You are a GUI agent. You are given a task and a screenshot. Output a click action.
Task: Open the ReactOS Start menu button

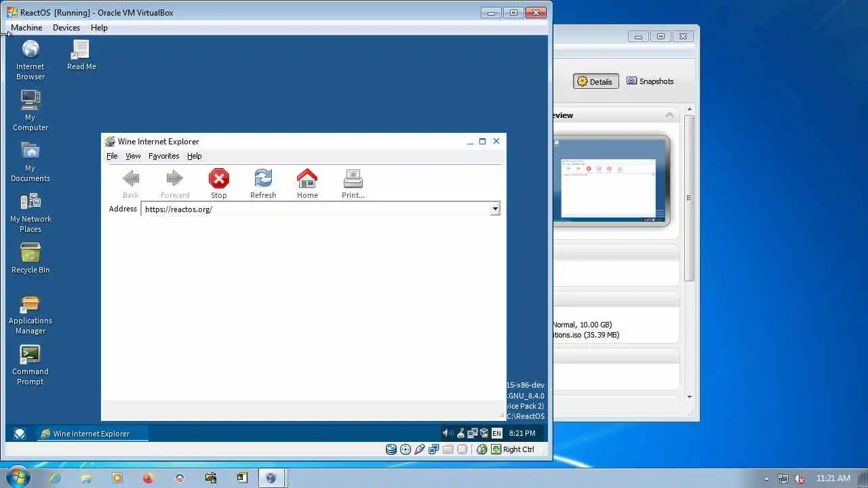pyautogui.click(x=20, y=434)
